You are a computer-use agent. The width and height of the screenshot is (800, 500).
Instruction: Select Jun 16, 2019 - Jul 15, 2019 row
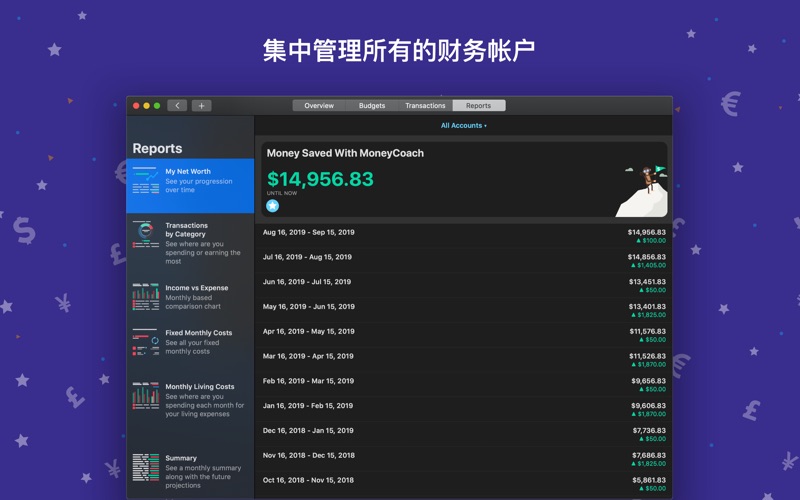tap(464, 285)
